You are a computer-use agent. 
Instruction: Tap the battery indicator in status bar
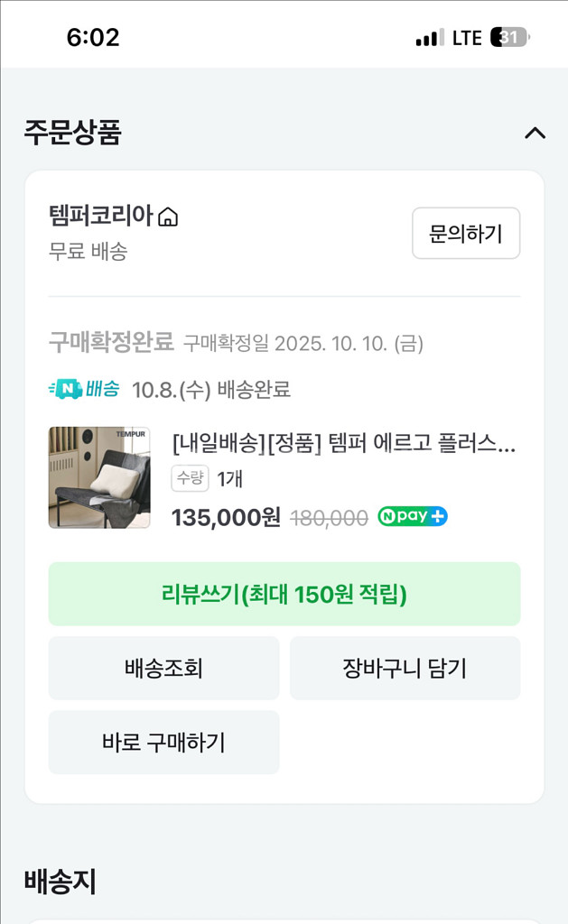click(510, 37)
